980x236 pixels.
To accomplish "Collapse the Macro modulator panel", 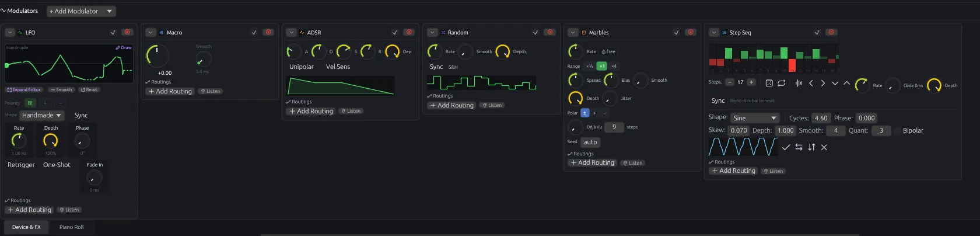I will point(150,33).
